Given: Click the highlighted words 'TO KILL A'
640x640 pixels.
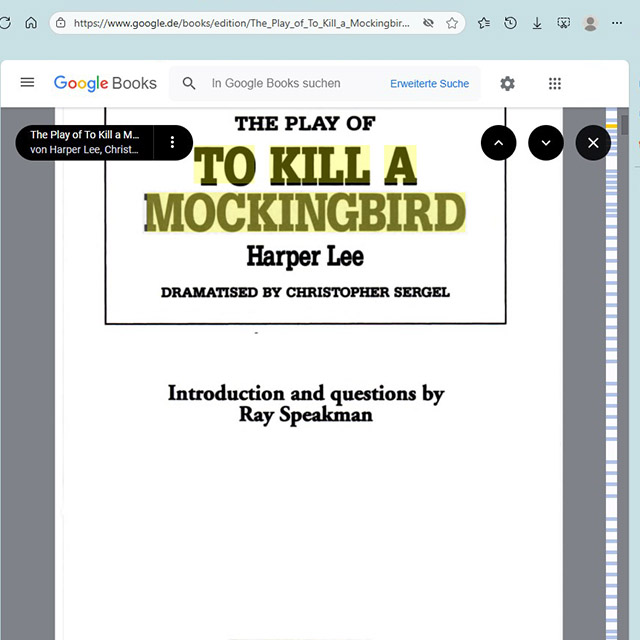Looking at the screenshot, I should (x=305, y=165).
